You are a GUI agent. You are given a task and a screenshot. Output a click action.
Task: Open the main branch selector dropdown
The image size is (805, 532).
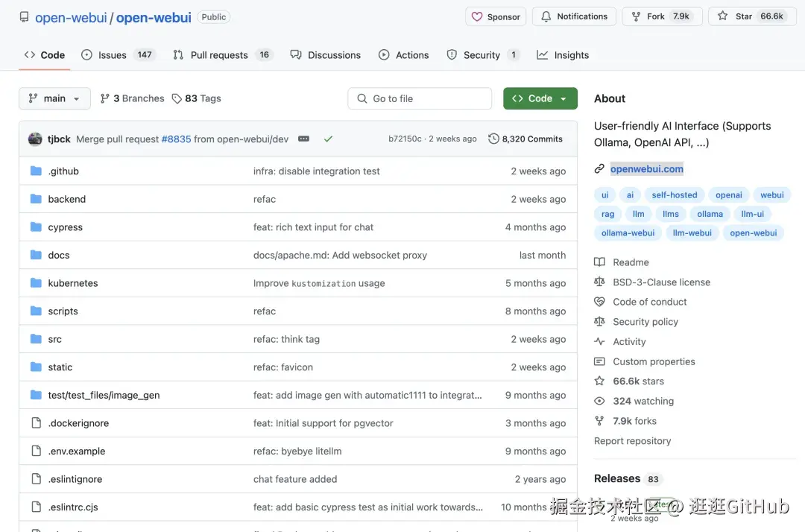pyautogui.click(x=54, y=98)
